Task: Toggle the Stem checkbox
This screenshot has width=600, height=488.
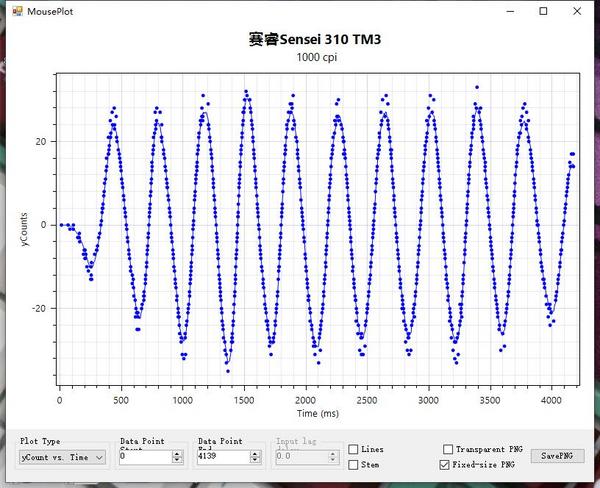Action: click(x=353, y=465)
